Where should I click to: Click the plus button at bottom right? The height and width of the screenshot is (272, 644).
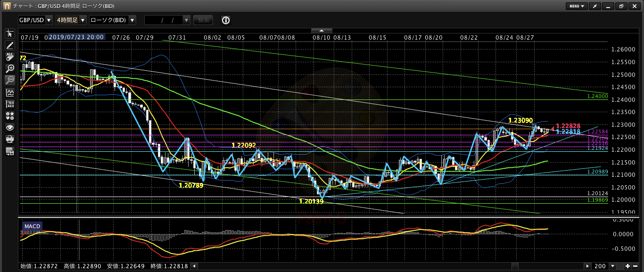(x=627, y=266)
